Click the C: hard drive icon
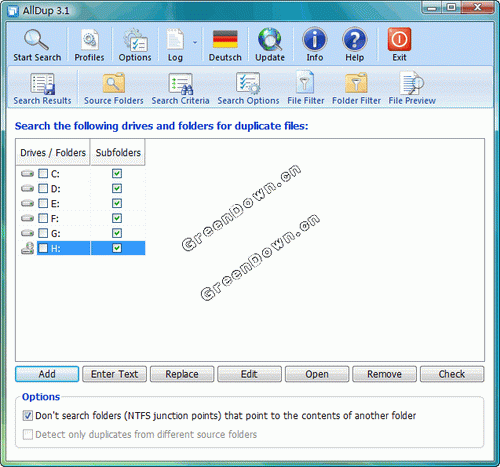This screenshot has height=467, width=500. [27, 174]
